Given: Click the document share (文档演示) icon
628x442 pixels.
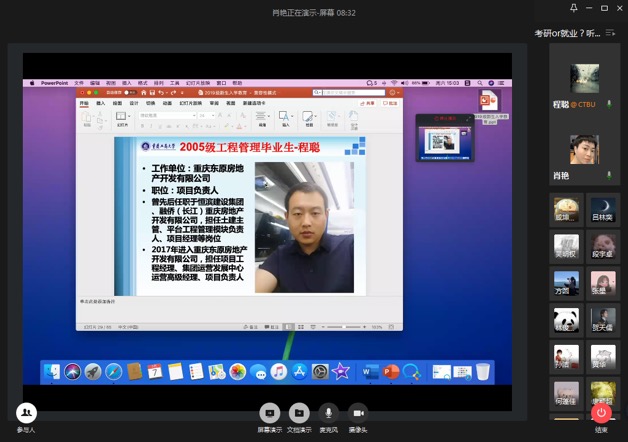Looking at the screenshot, I should [x=298, y=412].
